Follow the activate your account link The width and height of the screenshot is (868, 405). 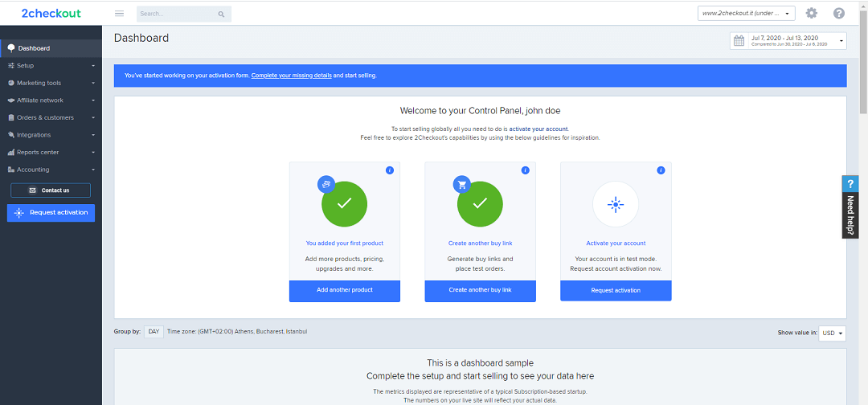click(538, 129)
